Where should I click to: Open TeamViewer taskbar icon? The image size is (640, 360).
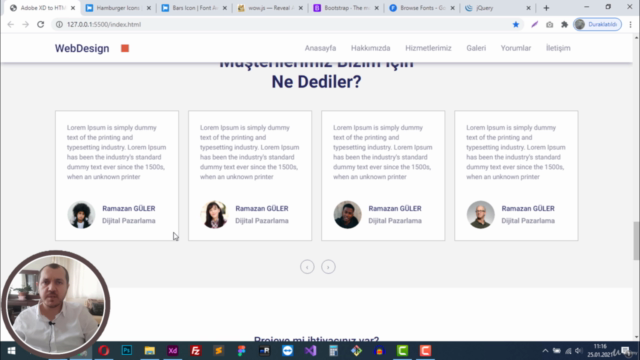[287, 351]
